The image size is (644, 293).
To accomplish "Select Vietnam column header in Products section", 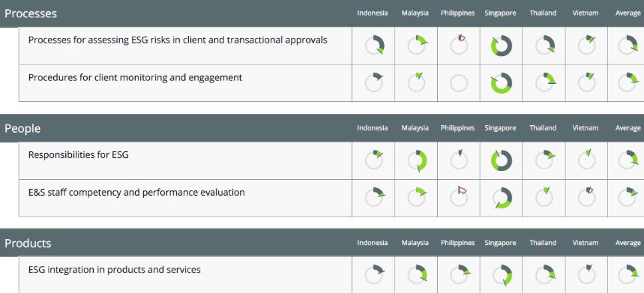I will pos(586,243).
